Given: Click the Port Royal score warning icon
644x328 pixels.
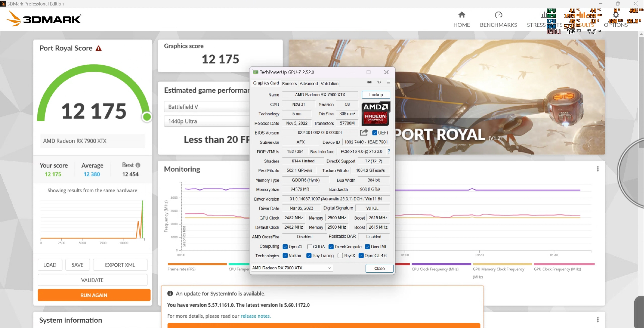Looking at the screenshot, I should (x=99, y=48).
